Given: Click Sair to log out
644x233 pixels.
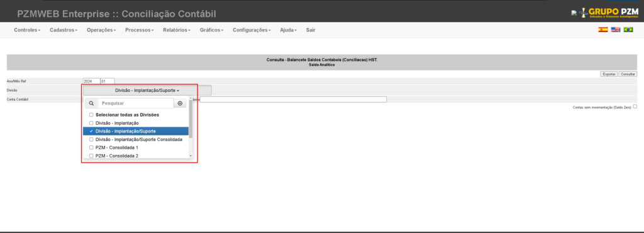Looking at the screenshot, I should [x=311, y=30].
